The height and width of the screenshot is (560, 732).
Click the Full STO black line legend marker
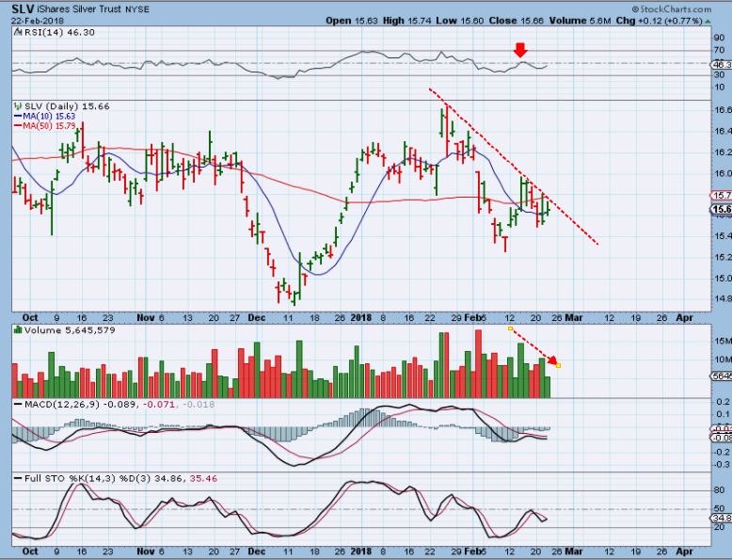18,479
